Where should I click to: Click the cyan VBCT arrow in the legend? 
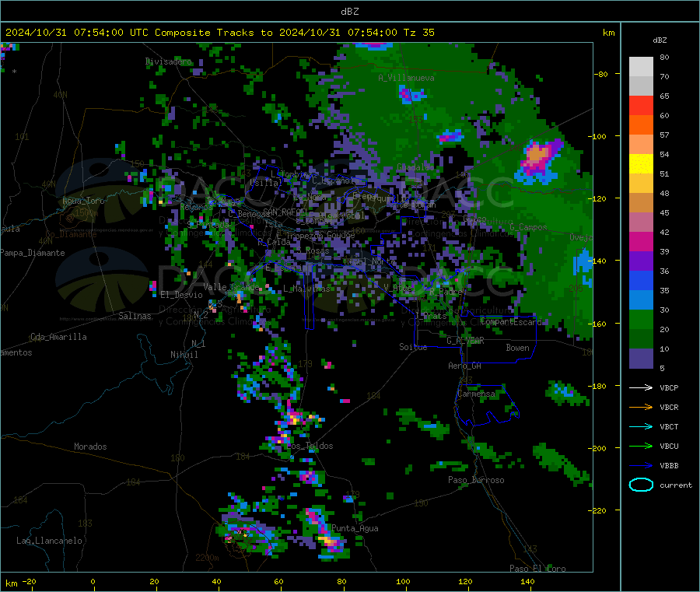point(641,426)
